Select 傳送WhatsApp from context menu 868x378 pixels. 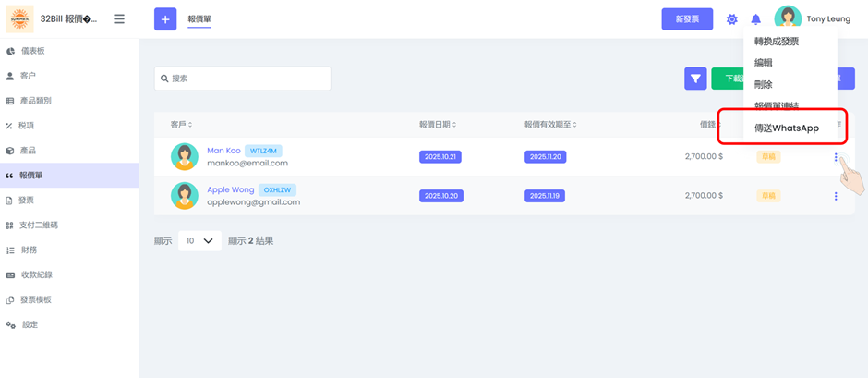click(786, 128)
